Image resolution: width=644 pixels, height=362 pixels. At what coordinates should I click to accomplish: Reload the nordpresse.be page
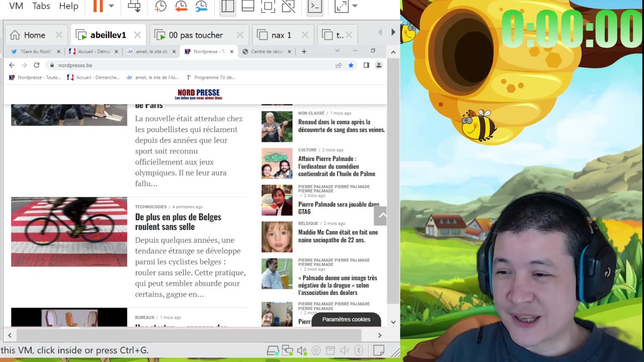[36, 65]
